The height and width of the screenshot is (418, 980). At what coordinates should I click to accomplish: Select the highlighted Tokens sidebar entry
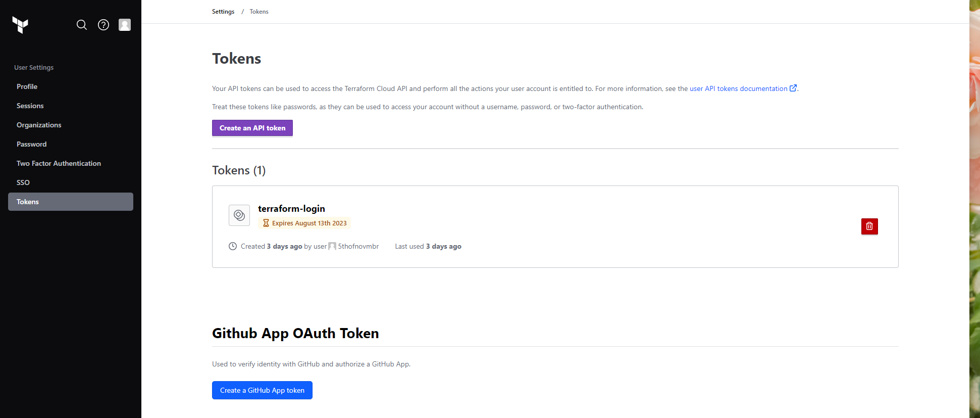[x=28, y=202]
